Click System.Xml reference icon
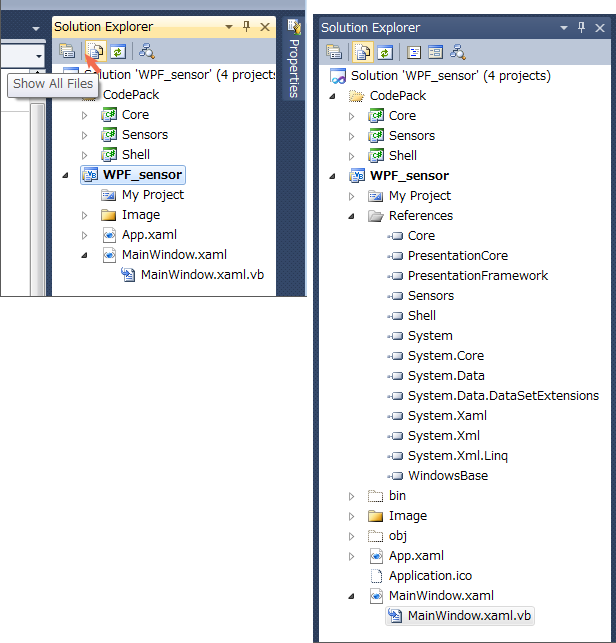 pos(395,436)
